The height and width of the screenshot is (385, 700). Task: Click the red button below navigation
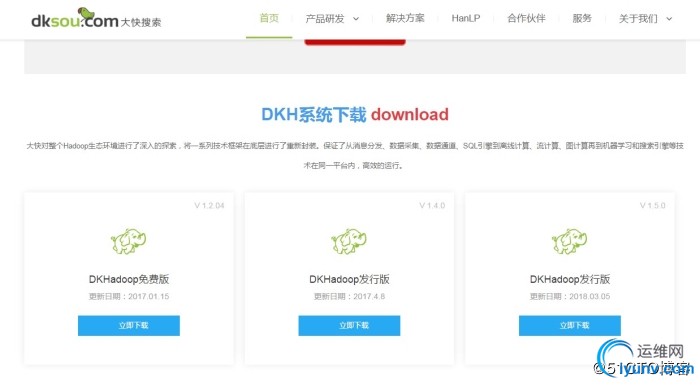[355, 42]
